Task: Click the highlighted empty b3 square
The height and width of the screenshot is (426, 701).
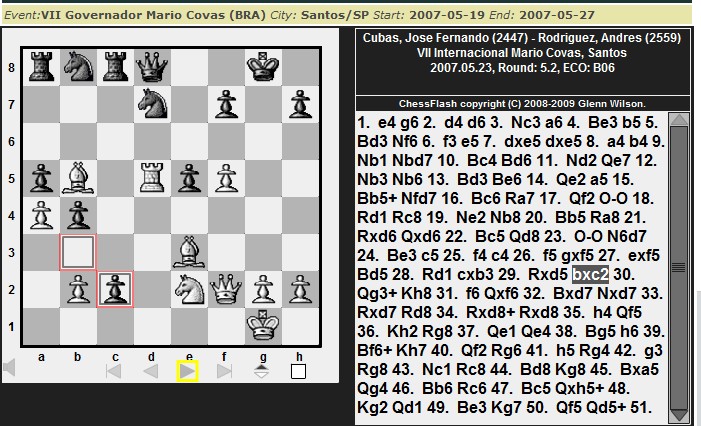Action: pos(79,252)
